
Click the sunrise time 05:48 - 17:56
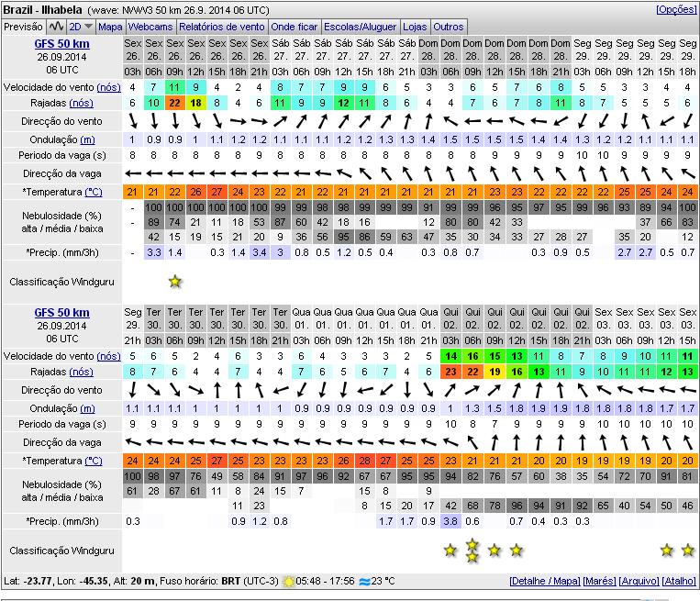click(x=325, y=581)
